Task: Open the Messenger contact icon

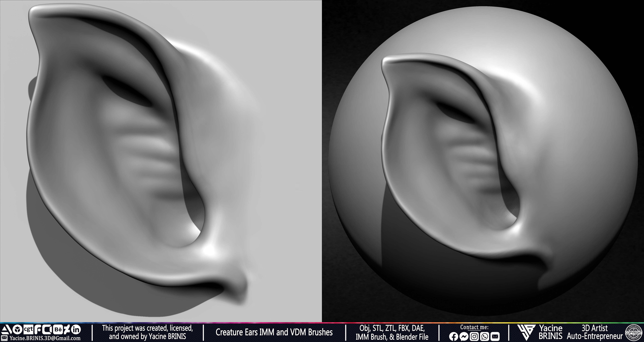Action: [x=464, y=336]
